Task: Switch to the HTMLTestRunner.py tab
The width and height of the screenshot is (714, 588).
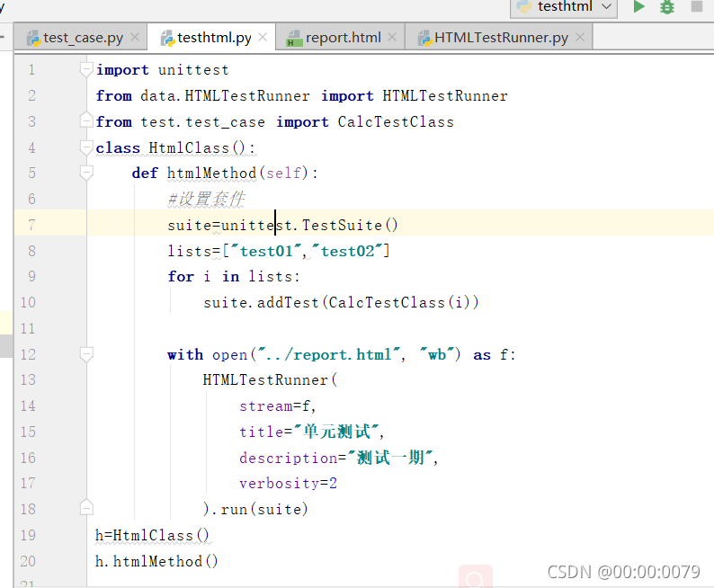Action: (501, 38)
